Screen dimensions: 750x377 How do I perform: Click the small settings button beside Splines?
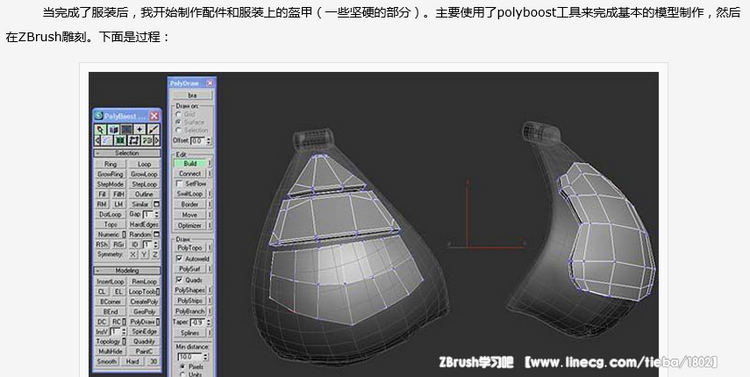click(210, 333)
